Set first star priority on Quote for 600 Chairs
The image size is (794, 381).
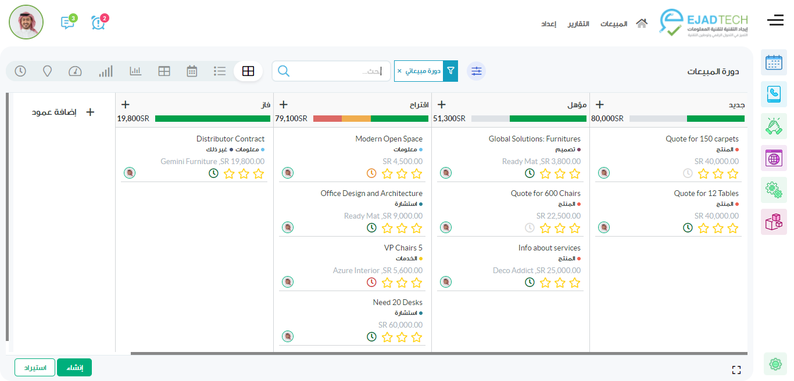[x=575, y=228]
